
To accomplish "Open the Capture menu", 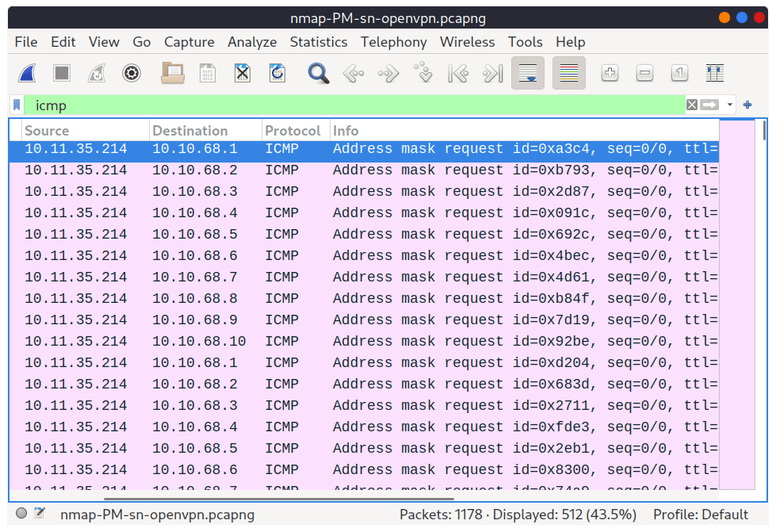I will (189, 42).
